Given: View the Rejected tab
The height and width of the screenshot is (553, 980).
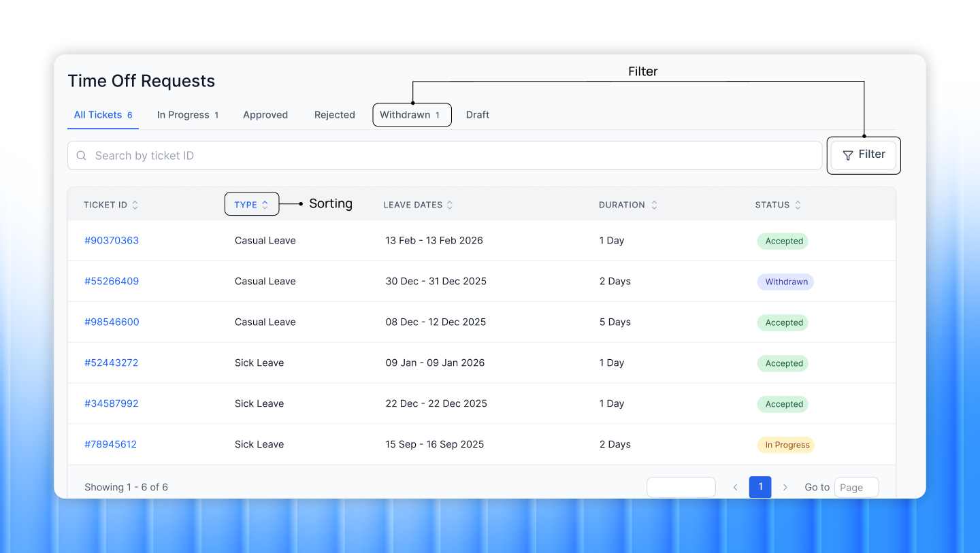Looking at the screenshot, I should coord(334,114).
